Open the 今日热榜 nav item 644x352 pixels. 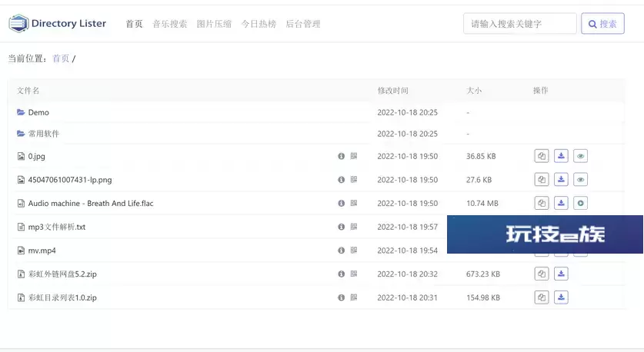point(259,24)
